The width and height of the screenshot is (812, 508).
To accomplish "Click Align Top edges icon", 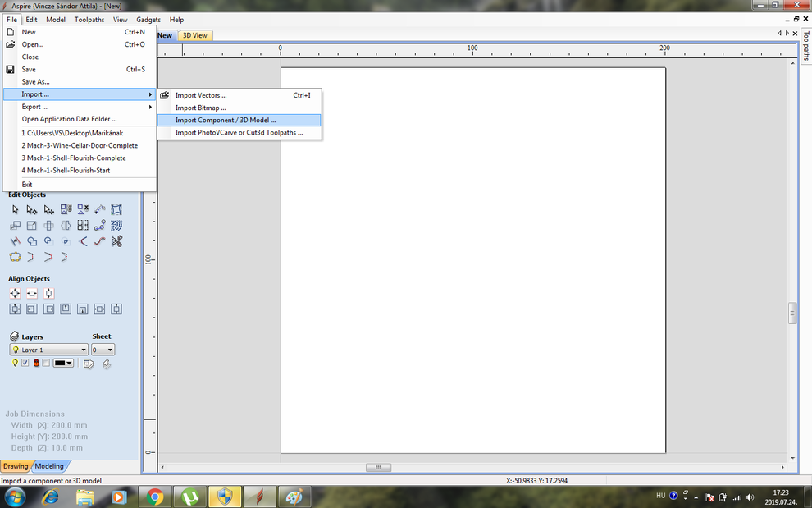I will (66, 309).
